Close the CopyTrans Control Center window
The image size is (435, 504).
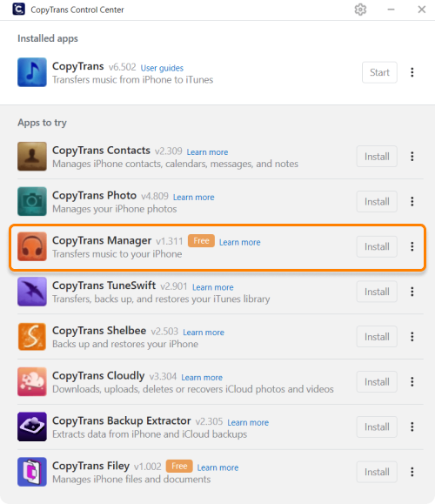[x=422, y=10]
